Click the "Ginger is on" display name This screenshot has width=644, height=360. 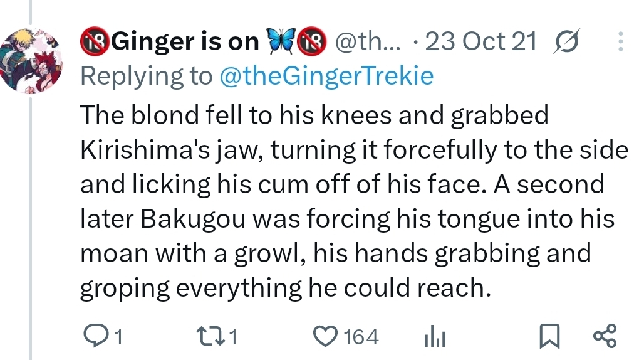point(185,42)
